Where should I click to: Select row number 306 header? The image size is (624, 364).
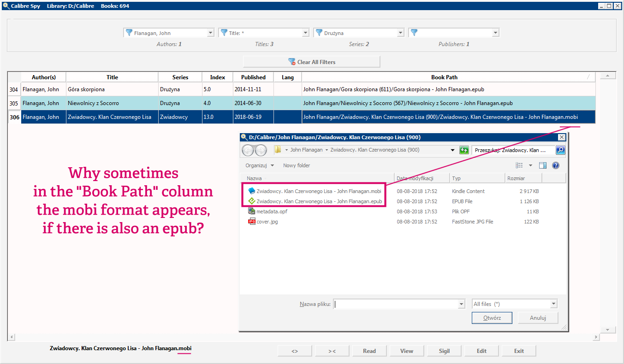pyautogui.click(x=14, y=117)
